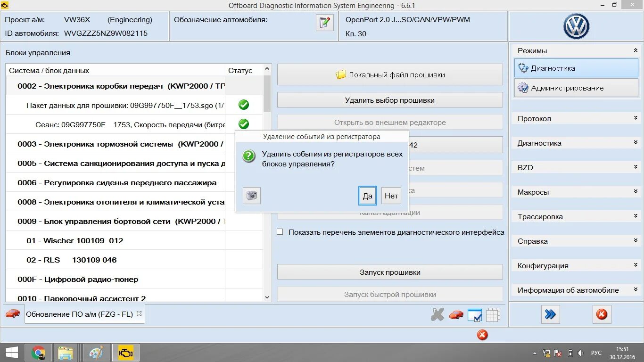
Task: Close the Обновление ПО а/м tab
Action: pos(139,313)
